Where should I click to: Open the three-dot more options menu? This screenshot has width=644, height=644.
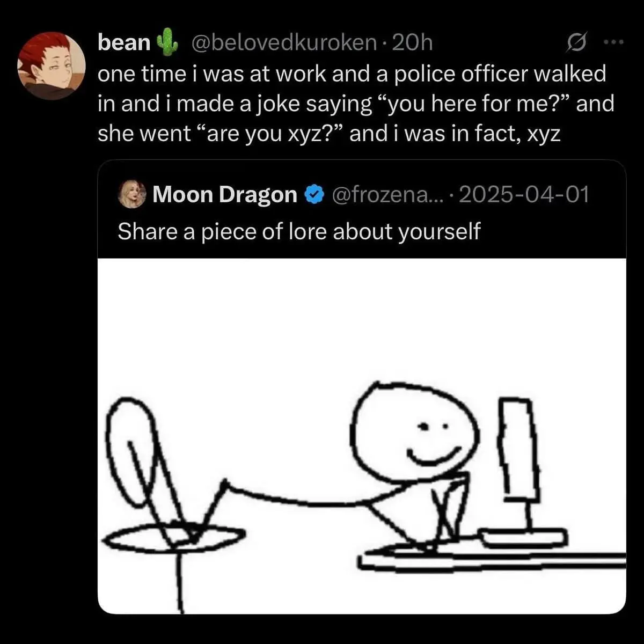[614, 42]
